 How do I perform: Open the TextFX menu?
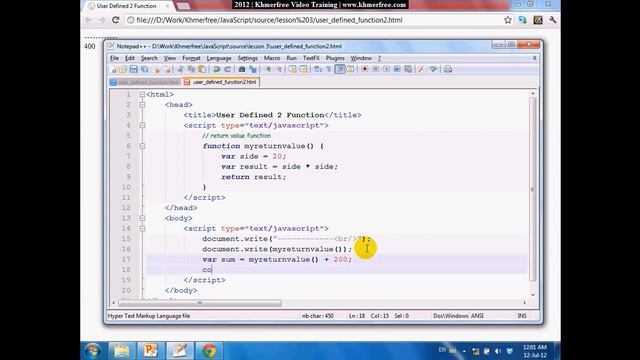[311, 58]
